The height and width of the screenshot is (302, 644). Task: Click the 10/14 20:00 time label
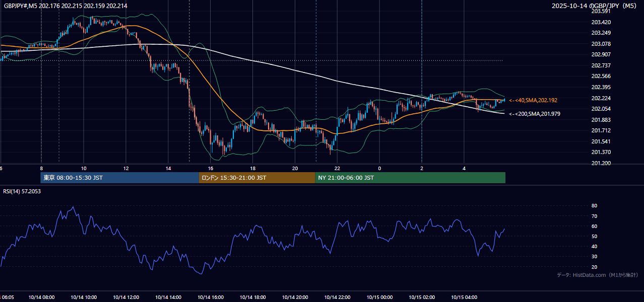tap(295, 297)
